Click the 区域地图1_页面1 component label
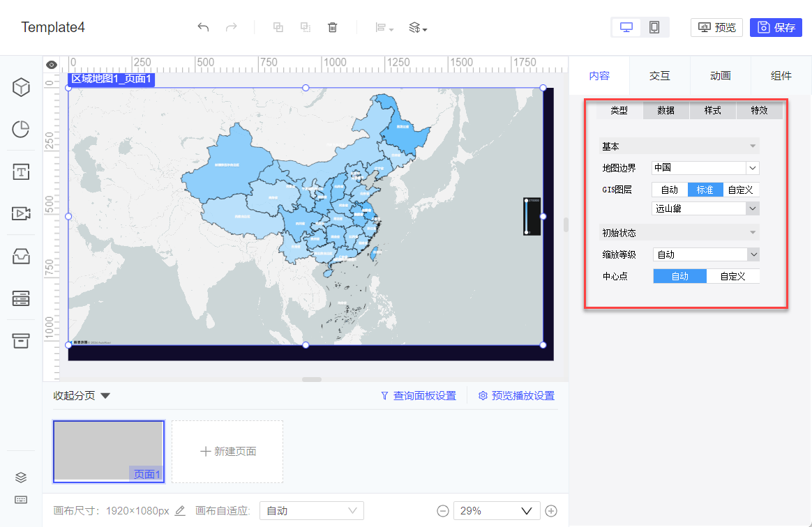The image size is (812, 527). 111,79
